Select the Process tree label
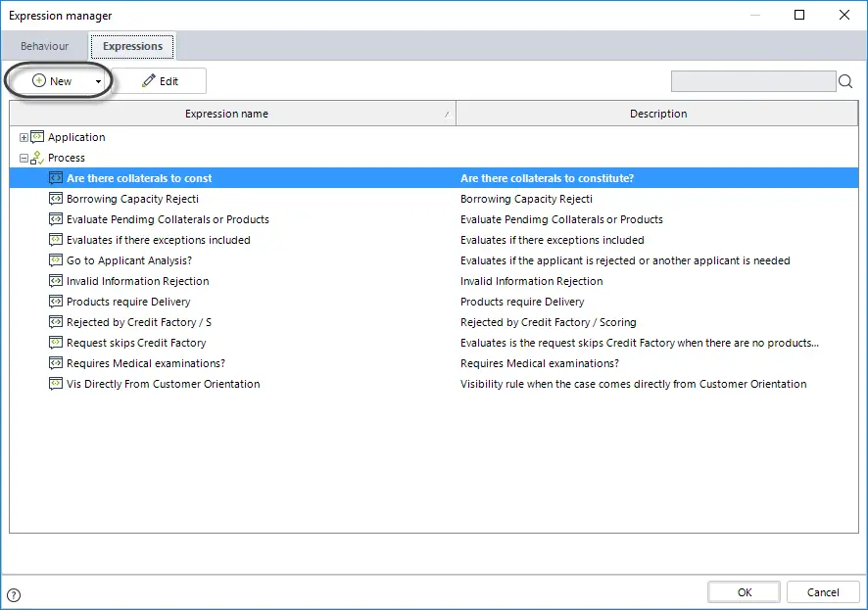868x610 pixels. pyautogui.click(x=67, y=158)
